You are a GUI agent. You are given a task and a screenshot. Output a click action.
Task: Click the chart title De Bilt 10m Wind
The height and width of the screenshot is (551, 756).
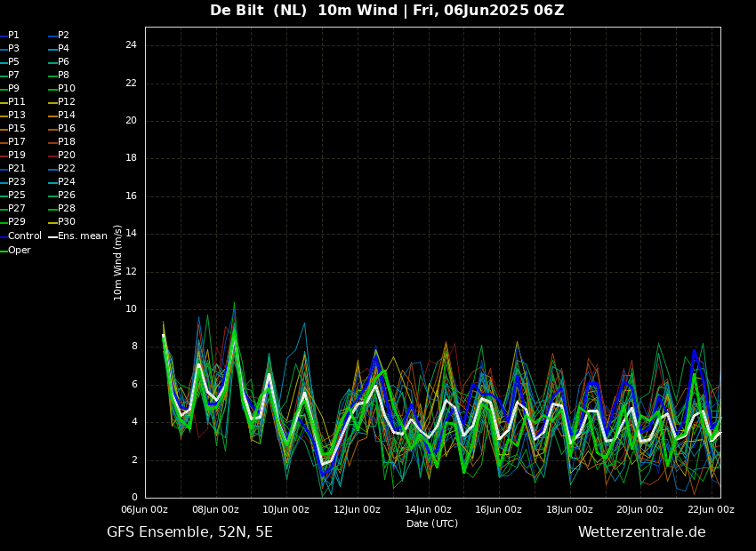click(387, 11)
